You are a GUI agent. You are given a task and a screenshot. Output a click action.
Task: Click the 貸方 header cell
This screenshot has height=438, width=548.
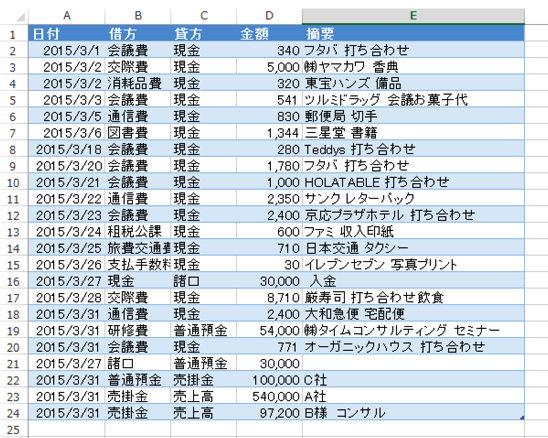pos(203,34)
